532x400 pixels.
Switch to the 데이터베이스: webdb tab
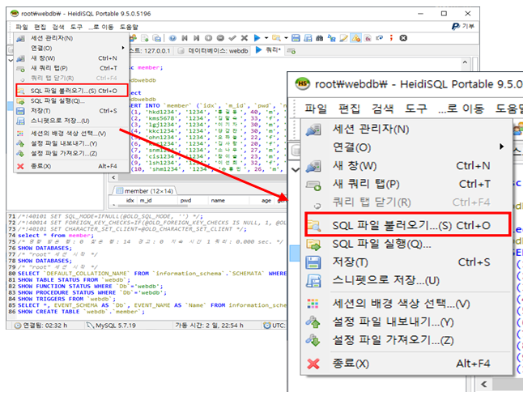pos(214,51)
